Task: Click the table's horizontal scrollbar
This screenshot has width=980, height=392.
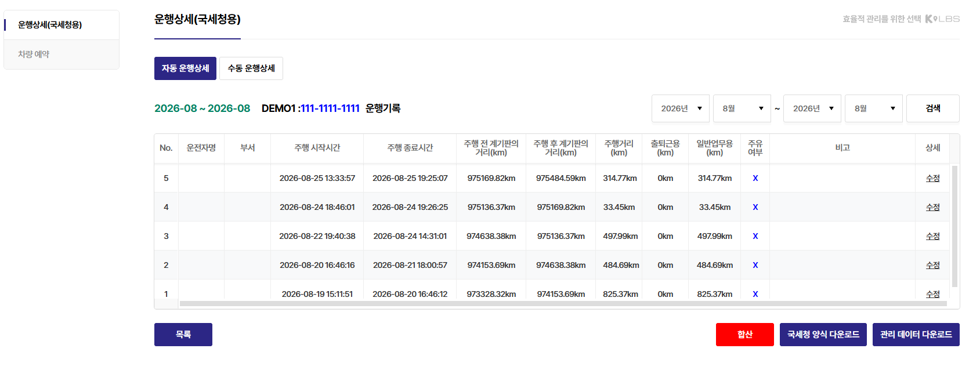Action: coord(563,303)
